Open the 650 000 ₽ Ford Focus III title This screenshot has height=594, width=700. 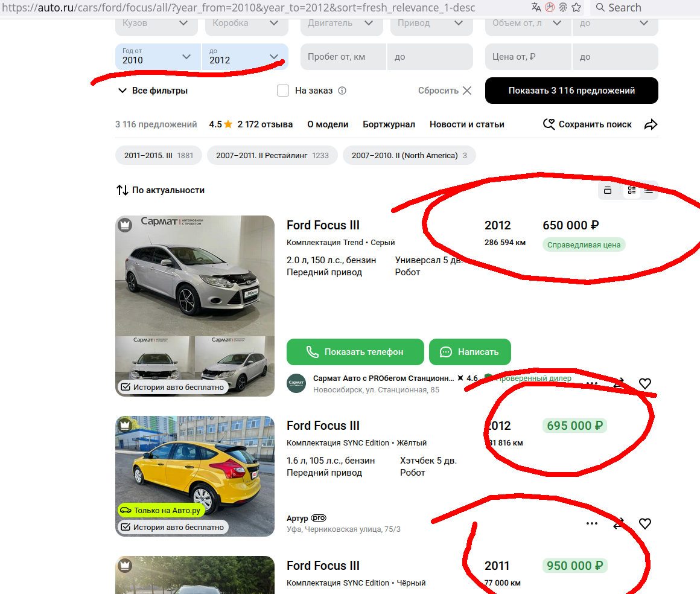[323, 225]
